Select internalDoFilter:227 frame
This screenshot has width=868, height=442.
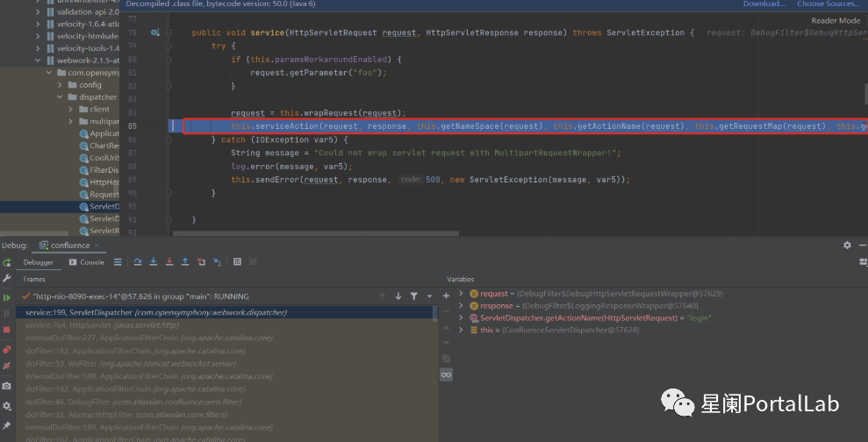[226, 338]
